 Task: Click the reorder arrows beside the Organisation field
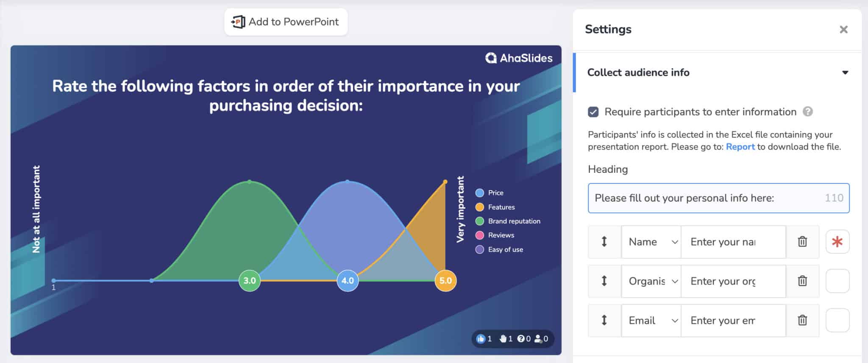click(604, 281)
